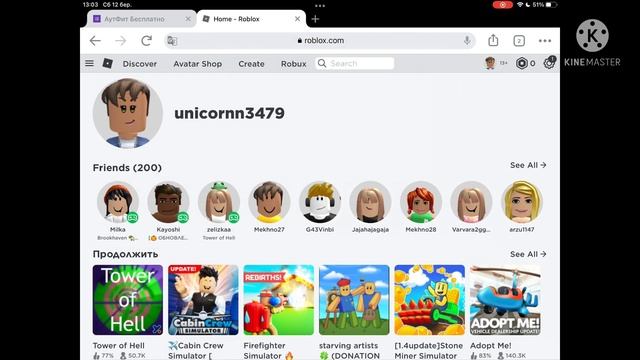The image size is (640, 360).
Task: Open the tab switcher showing 2 tabs
Action: pyautogui.click(x=519, y=41)
